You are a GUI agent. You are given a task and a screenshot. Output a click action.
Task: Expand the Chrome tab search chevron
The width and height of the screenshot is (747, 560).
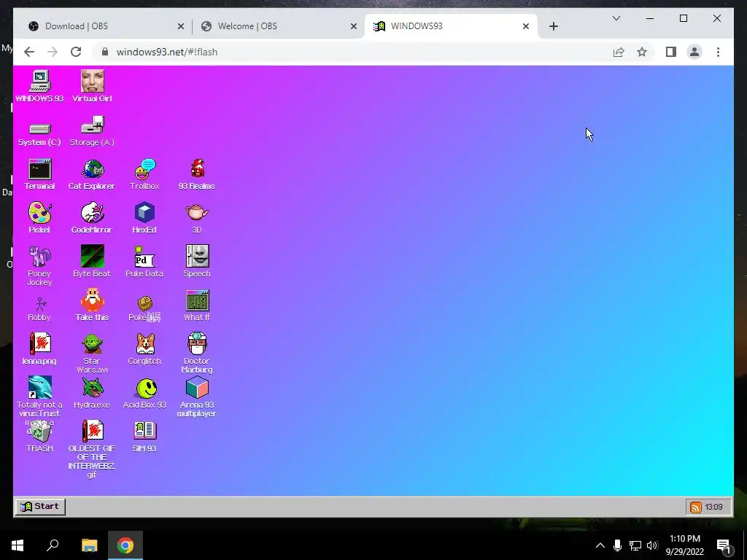[x=616, y=18]
